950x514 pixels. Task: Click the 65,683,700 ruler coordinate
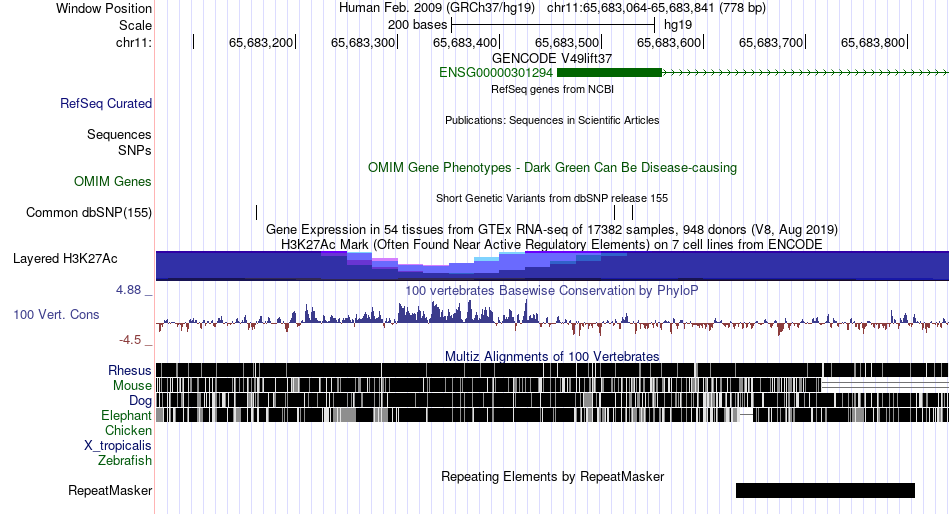(x=771, y=42)
